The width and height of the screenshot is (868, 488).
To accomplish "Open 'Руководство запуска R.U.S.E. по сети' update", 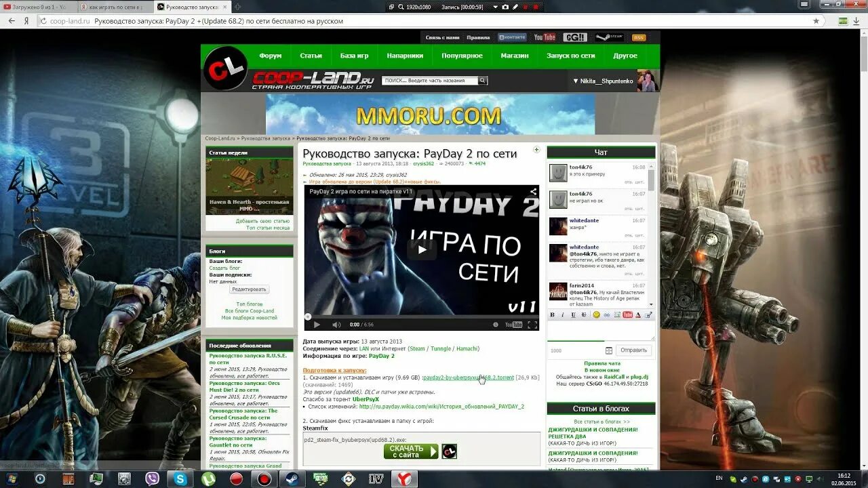I will coord(248,359).
